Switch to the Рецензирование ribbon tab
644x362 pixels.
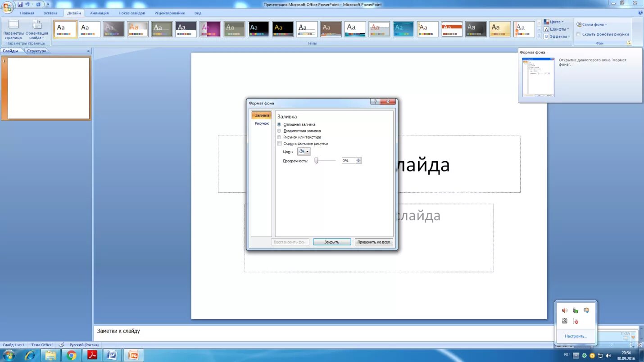pos(169,13)
